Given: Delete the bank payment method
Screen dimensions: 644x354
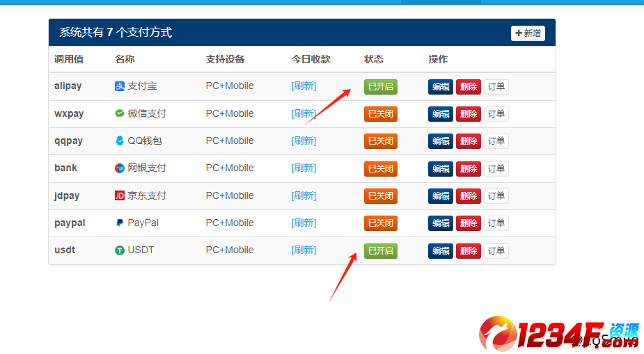Looking at the screenshot, I should (469, 168).
